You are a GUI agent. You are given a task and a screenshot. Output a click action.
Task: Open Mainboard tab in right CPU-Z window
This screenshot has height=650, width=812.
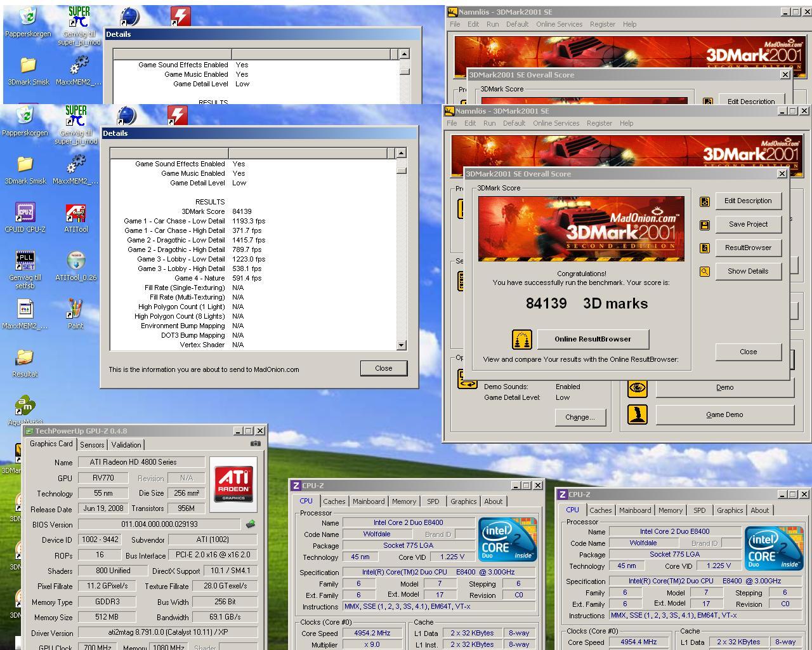635,510
